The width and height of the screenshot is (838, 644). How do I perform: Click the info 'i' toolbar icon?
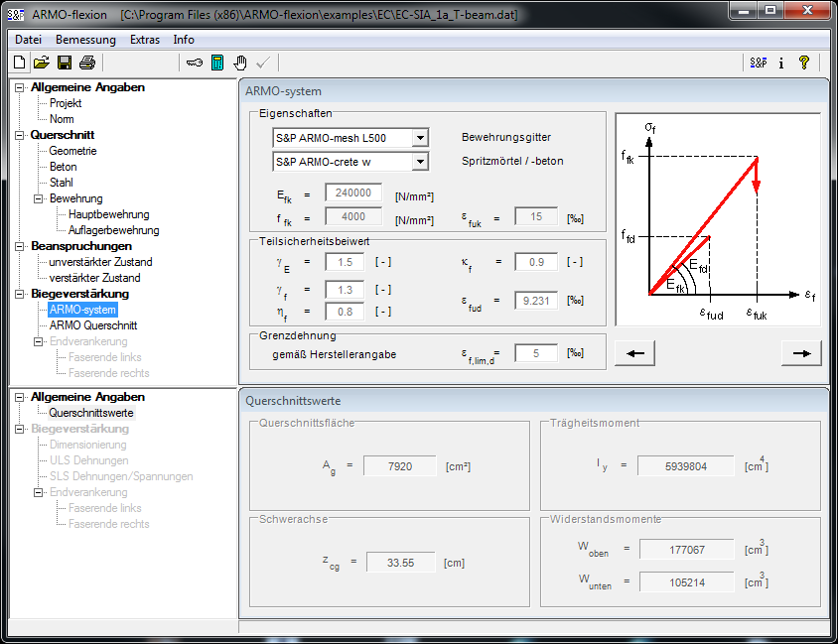click(781, 63)
